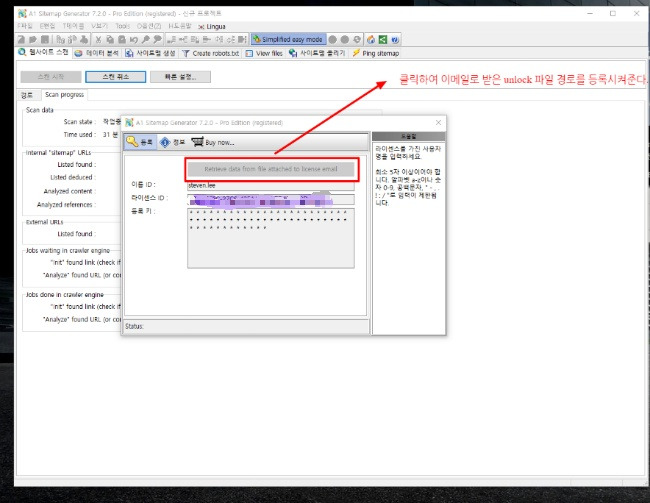The image size is (650, 503).
Task: Click the Save project toolbar icon
Action: [45, 39]
